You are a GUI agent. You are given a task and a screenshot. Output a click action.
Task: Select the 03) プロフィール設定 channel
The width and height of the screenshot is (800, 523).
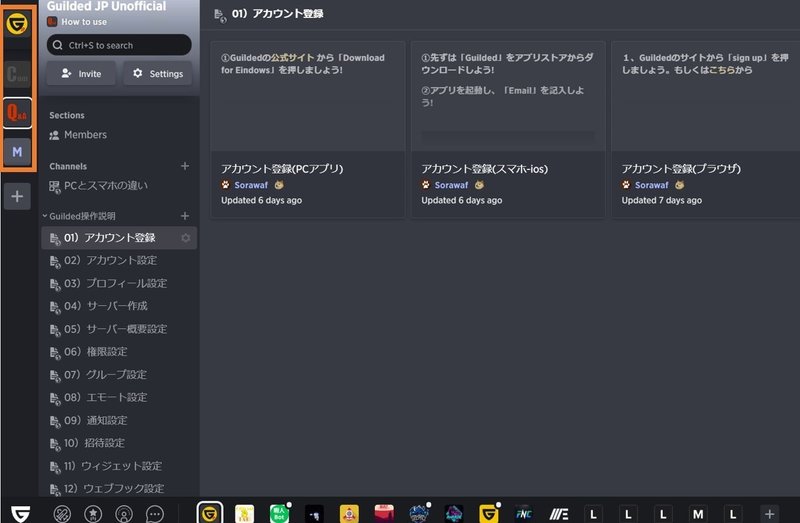click(x=119, y=283)
